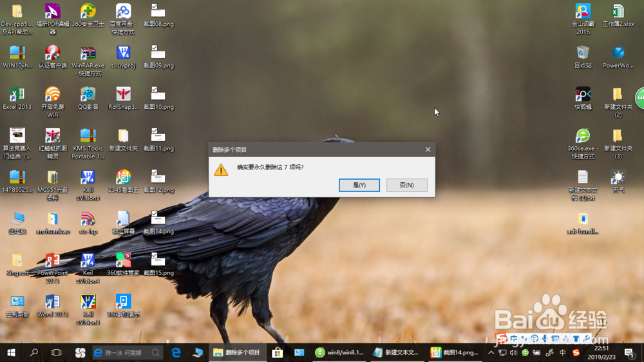
Task: Switch to 新建文本文... taskbar item
Action: tap(396, 352)
